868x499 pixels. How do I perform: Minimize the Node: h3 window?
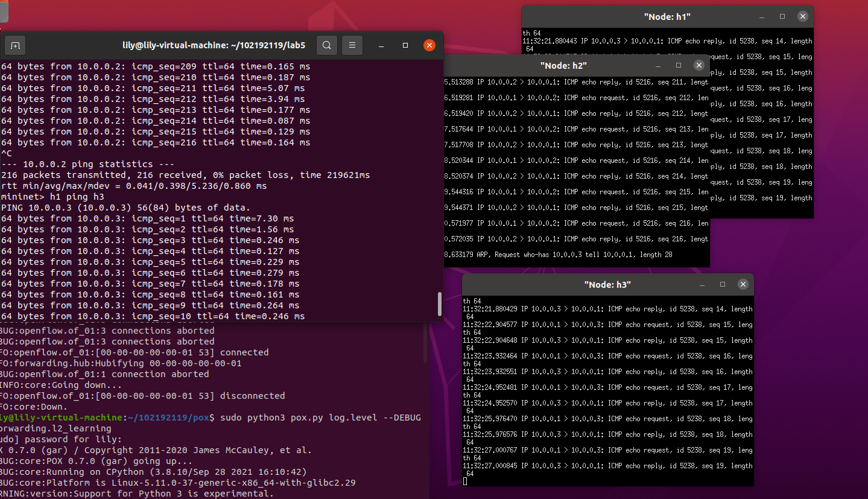tap(702, 284)
